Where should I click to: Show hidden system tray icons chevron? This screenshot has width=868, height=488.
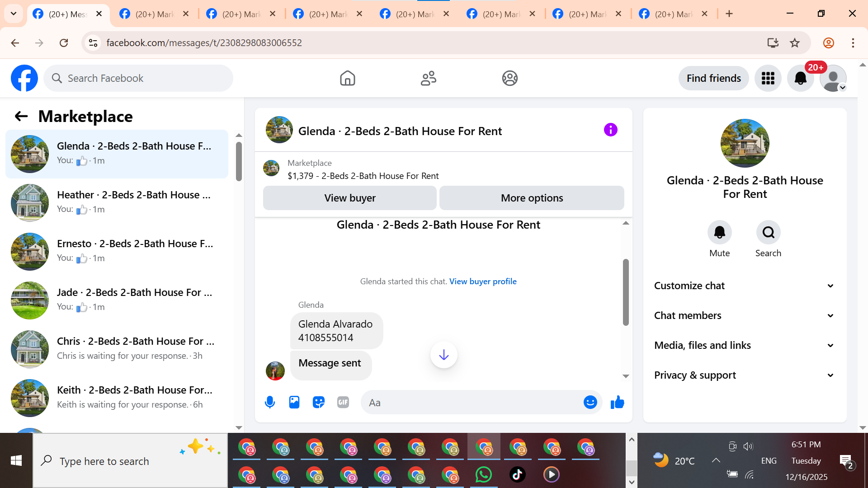point(716,460)
